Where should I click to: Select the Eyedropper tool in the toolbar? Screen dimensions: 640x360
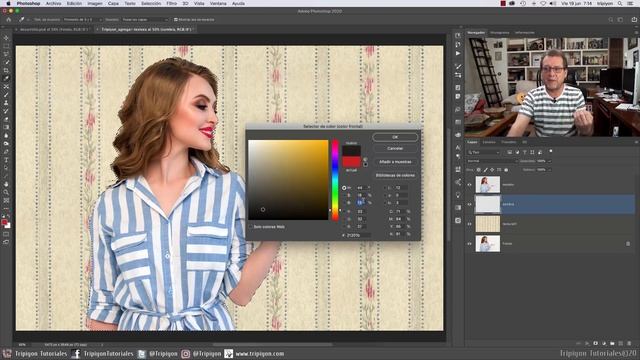click(x=6, y=78)
